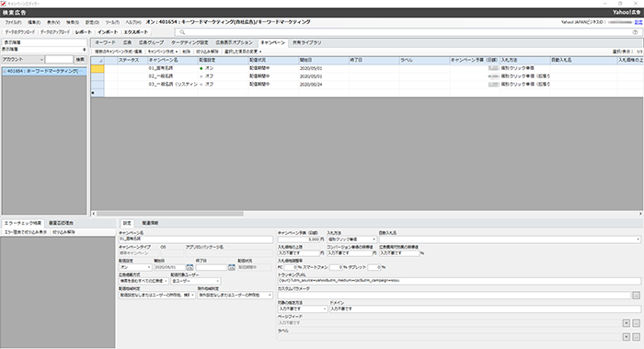Viewport: 644px width, 349px height.
Task: Open the 検索 menu
Action: click(x=73, y=22)
